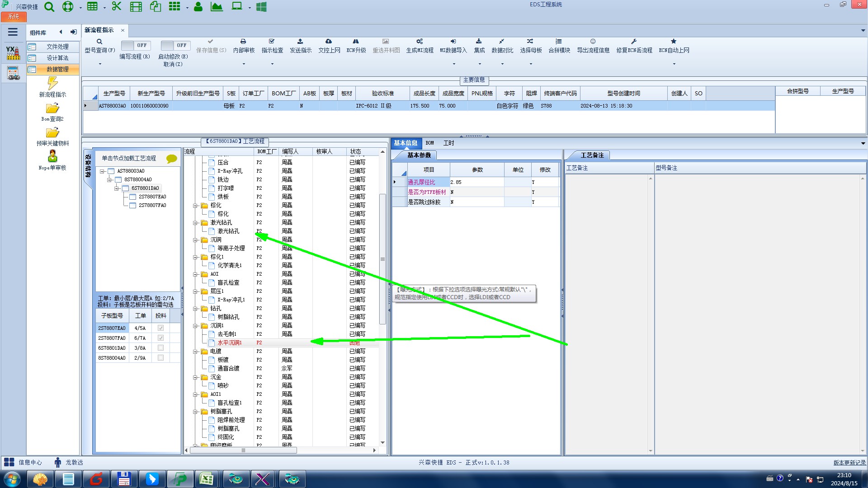Click the ECN自动上网 star icon
This screenshot has height=488, width=868.
tap(674, 42)
